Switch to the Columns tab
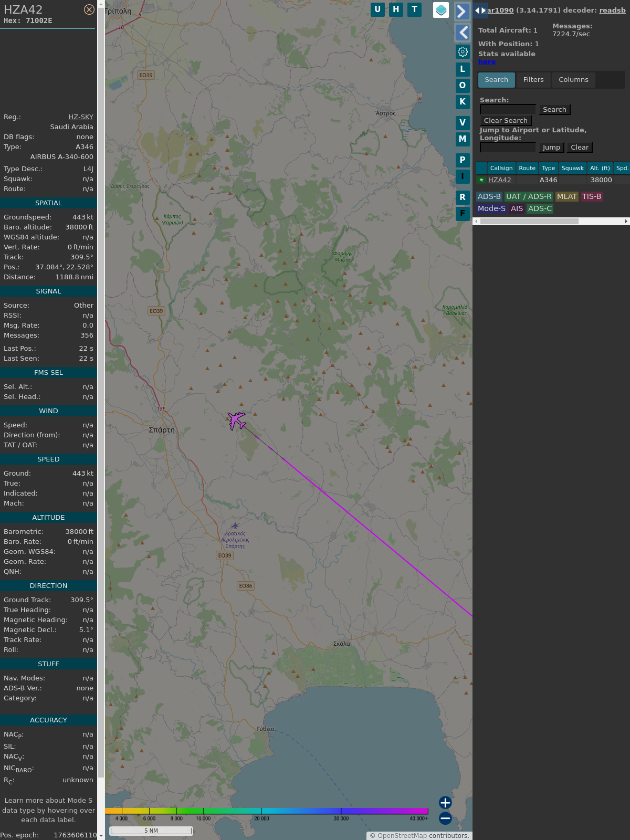This screenshot has width=630, height=840. click(573, 80)
